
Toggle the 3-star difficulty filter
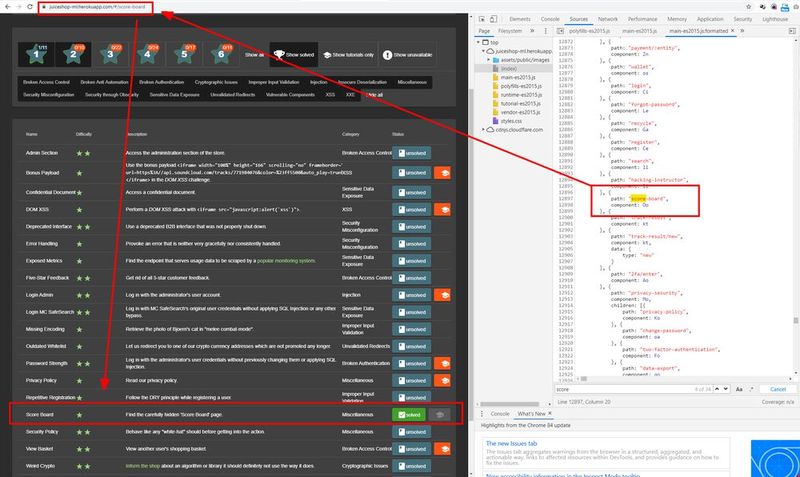pos(110,54)
